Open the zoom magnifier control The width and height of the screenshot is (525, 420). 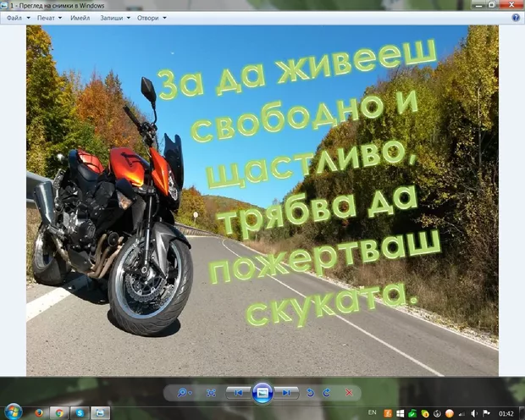(x=182, y=393)
